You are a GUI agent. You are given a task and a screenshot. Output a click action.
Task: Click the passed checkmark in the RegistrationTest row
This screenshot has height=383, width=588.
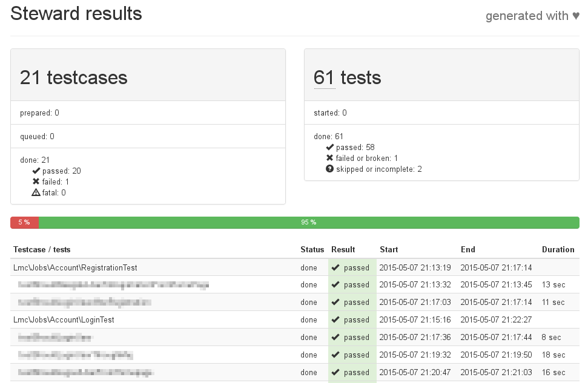[x=335, y=267]
